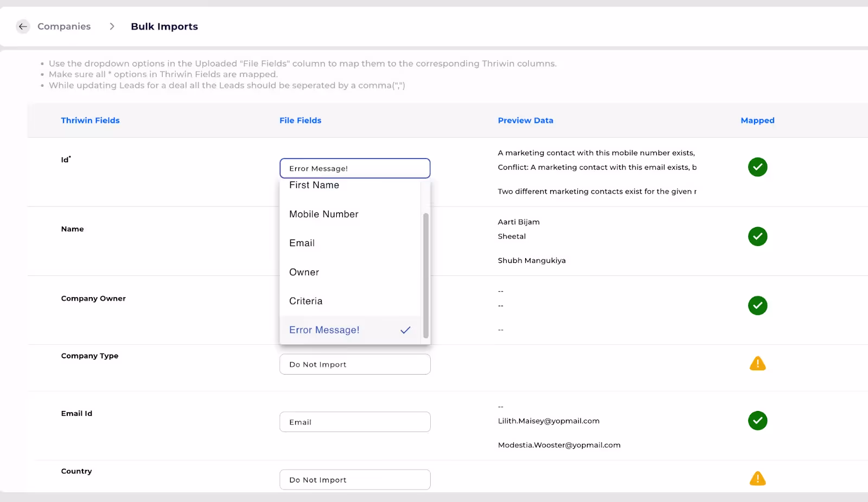Click the instruction about * options being mapped
This screenshot has height=502, width=868.
[x=163, y=74]
